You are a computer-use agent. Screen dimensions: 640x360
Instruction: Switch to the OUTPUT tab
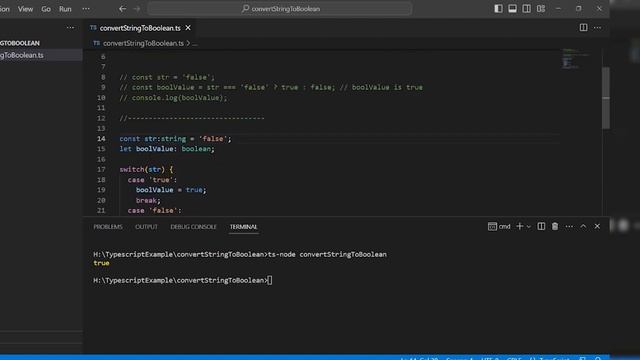pyautogui.click(x=146, y=227)
